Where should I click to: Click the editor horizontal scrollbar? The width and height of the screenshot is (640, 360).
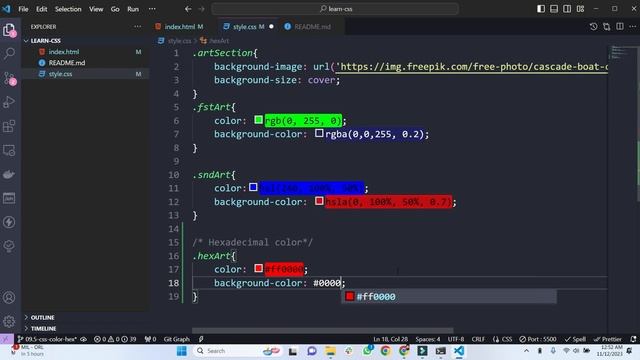[x=322, y=330]
